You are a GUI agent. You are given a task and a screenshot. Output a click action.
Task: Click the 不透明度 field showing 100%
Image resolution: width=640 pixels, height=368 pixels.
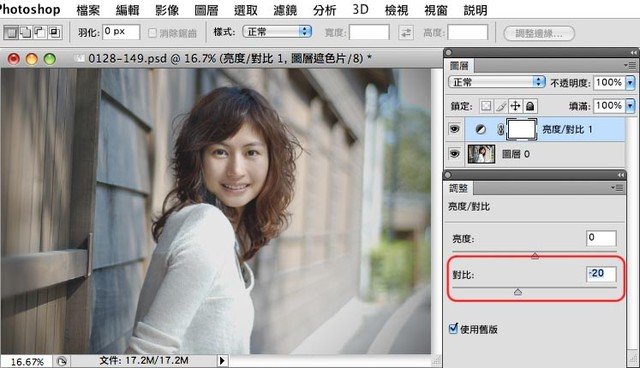[x=609, y=83]
